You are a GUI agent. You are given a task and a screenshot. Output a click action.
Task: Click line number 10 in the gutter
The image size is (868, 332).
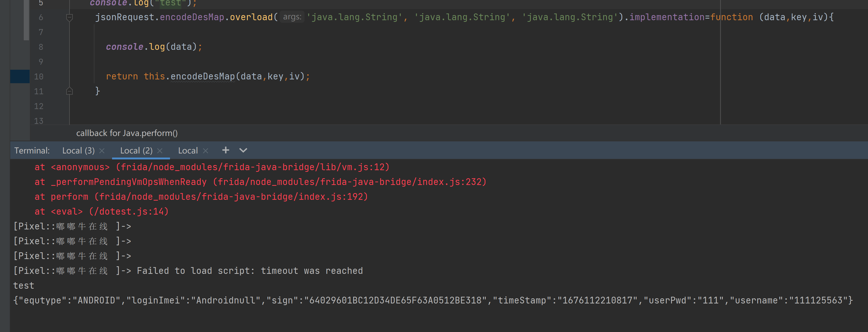pos(39,76)
